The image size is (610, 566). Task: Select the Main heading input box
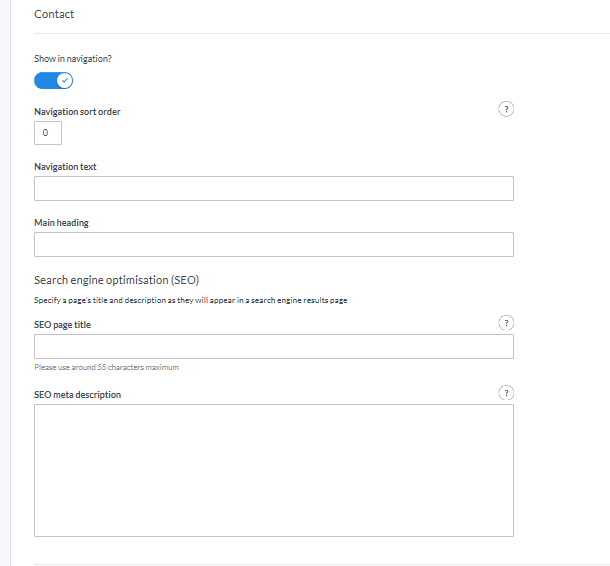pyautogui.click(x=273, y=245)
